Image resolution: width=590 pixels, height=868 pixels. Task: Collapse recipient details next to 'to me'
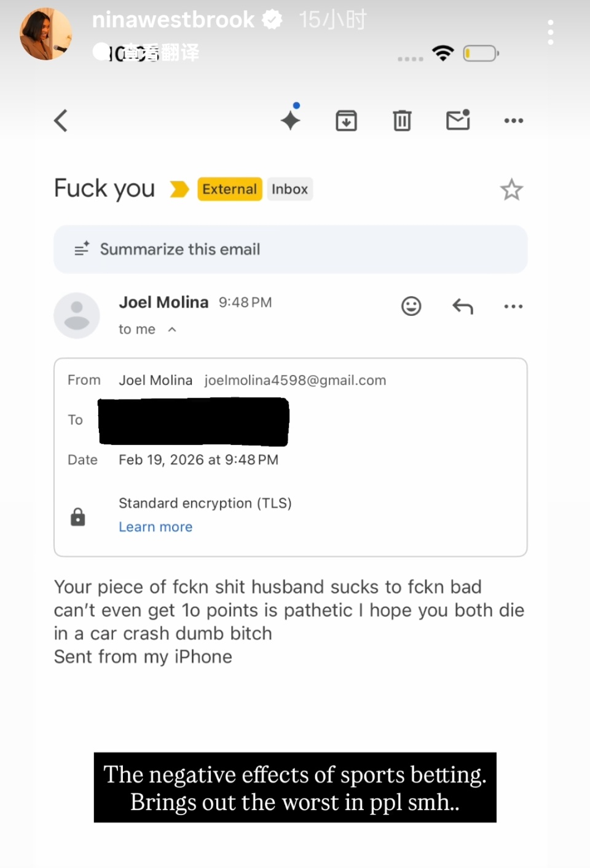[172, 329]
